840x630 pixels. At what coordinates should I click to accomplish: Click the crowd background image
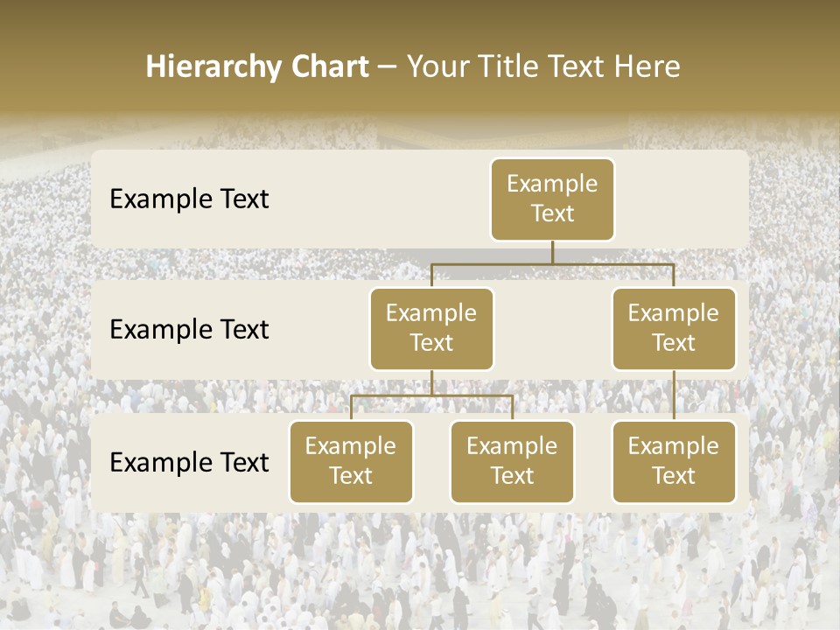click(420, 569)
